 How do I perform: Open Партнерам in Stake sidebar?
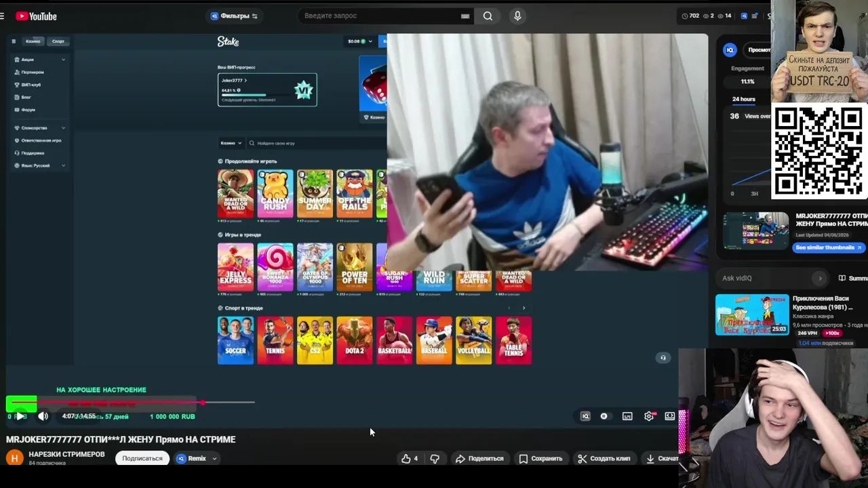click(x=32, y=72)
